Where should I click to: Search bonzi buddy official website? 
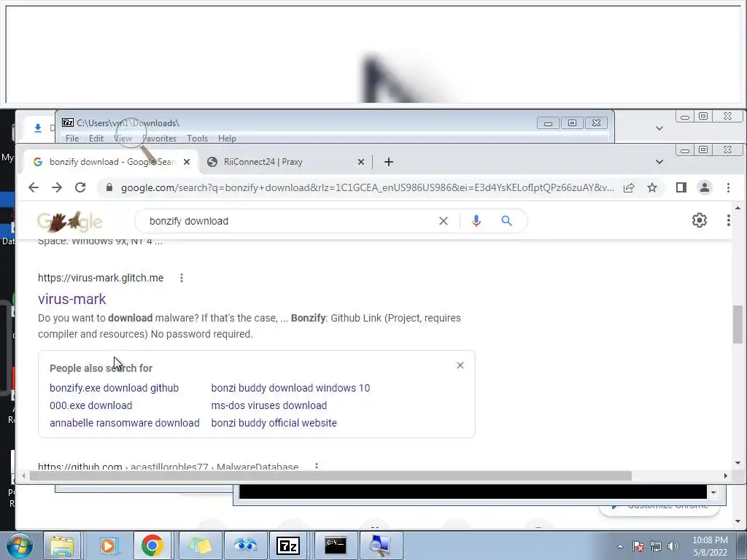click(274, 423)
